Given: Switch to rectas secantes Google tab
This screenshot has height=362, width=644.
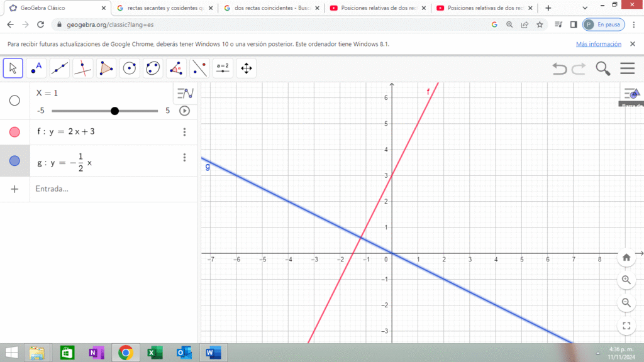Looking at the screenshot, I should pyautogui.click(x=160, y=8).
